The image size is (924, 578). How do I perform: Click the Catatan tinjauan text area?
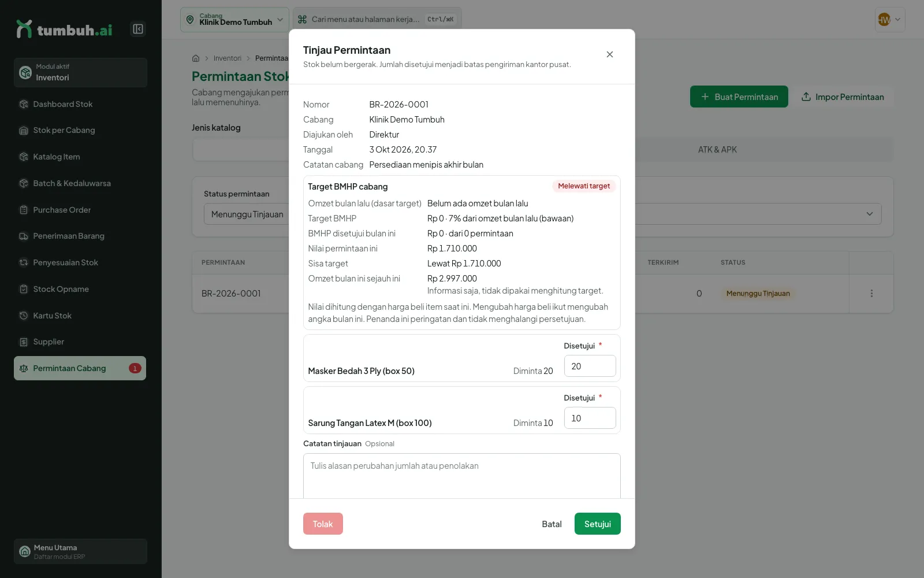point(462,476)
